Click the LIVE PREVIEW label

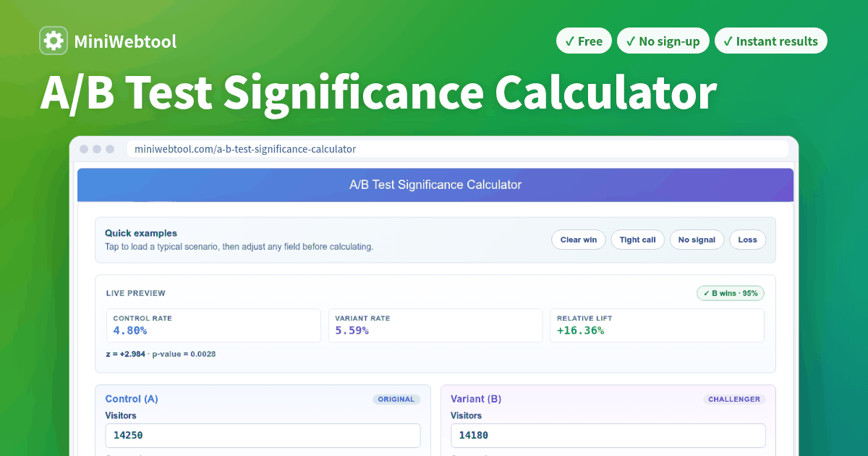[136, 293]
